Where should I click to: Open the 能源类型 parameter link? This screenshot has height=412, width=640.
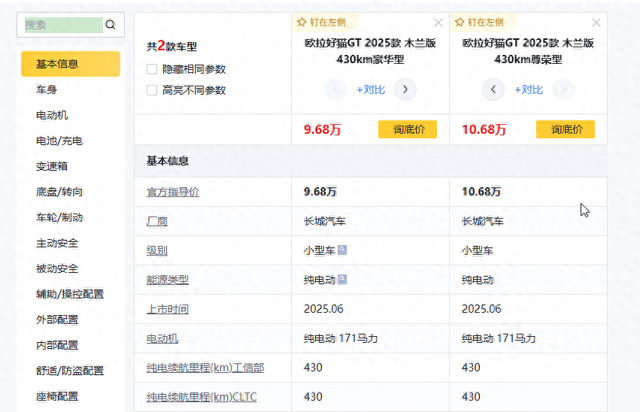click(x=167, y=280)
